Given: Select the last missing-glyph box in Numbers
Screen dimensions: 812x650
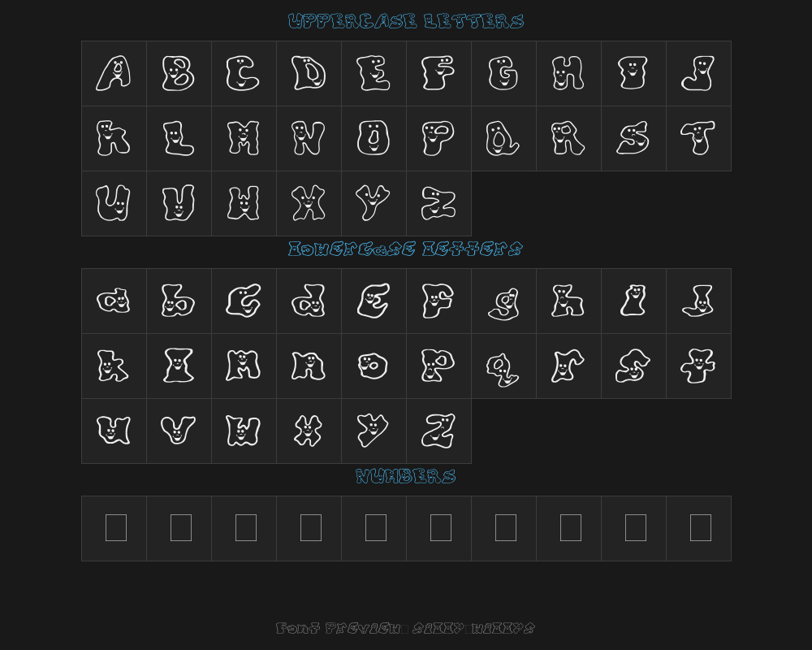Looking at the screenshot, I should [x=700, y=528].
